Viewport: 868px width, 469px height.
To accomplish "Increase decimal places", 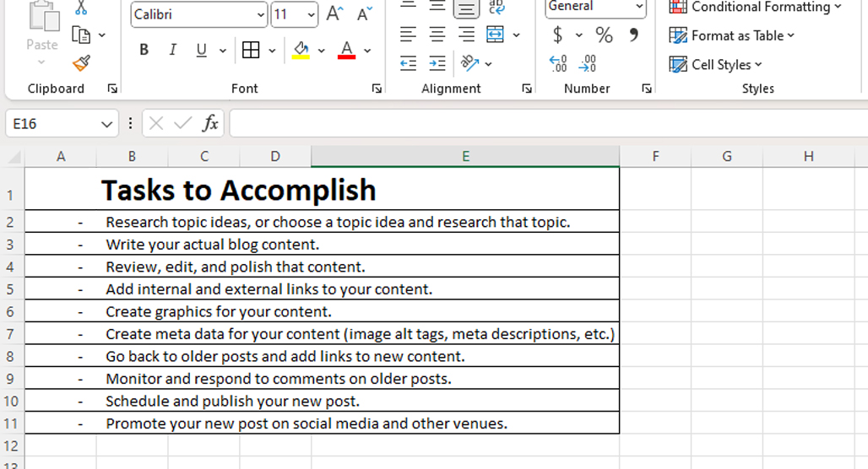I will tap(558, 63).
